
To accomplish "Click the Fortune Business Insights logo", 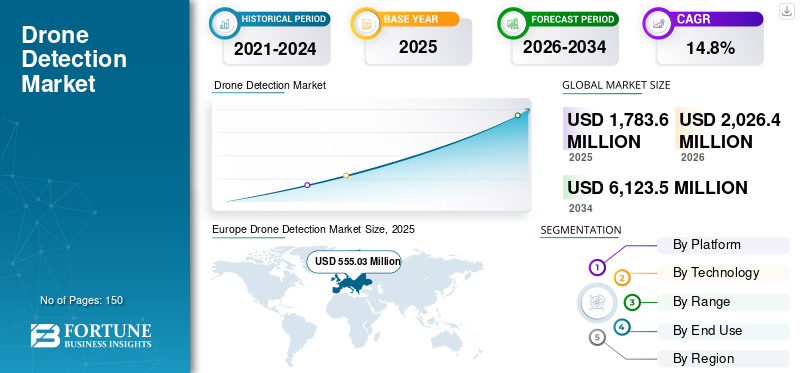I will tap(91, 335).
